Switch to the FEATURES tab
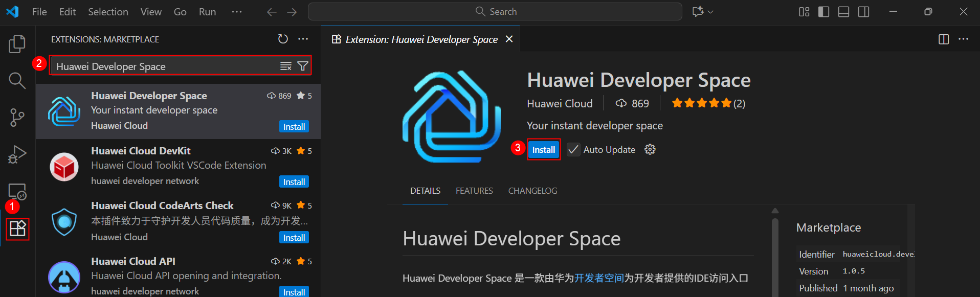Image resolution: width=980 pixels, height=297 pixels. click(x=474, y=191)
